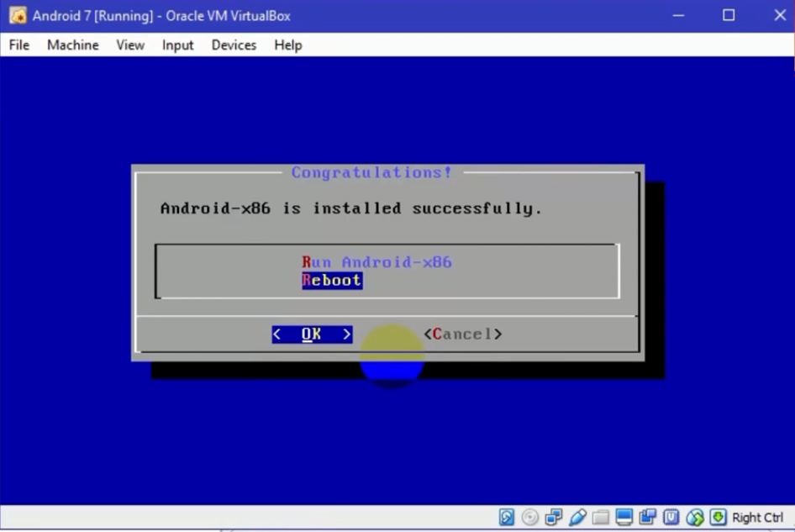
Task: Minimize the VirtualBox window
Action: pos(678,16)
